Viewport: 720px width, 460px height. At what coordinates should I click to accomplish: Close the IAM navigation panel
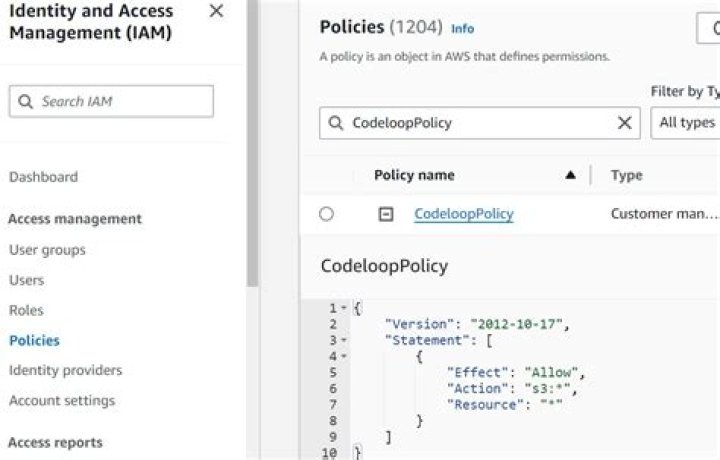point(216,12)
